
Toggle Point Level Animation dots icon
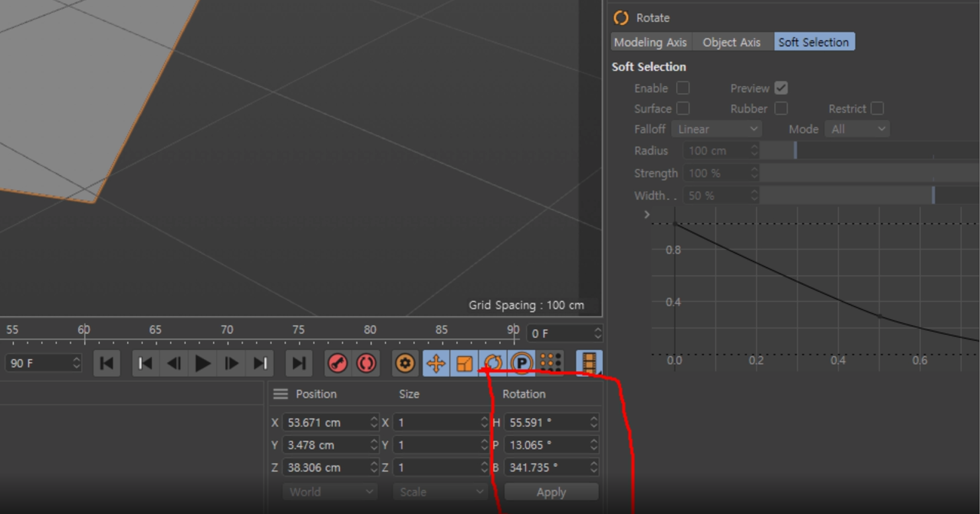point(551,362)
